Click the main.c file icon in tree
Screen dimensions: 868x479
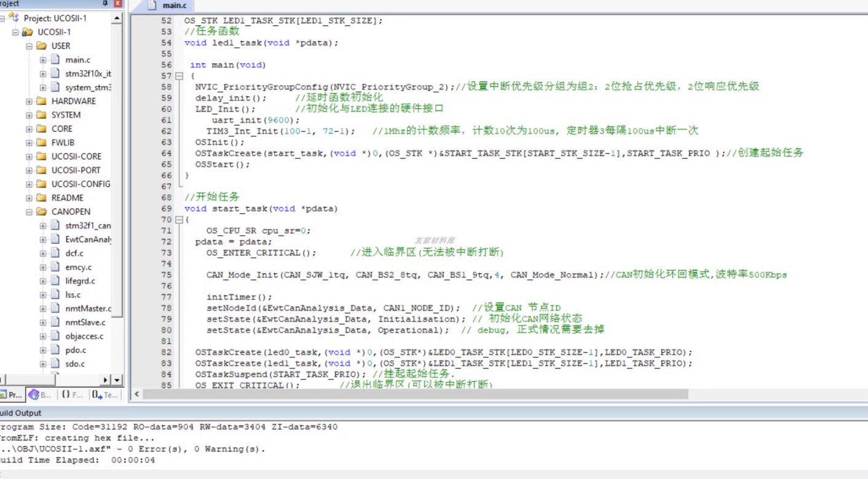55,60
